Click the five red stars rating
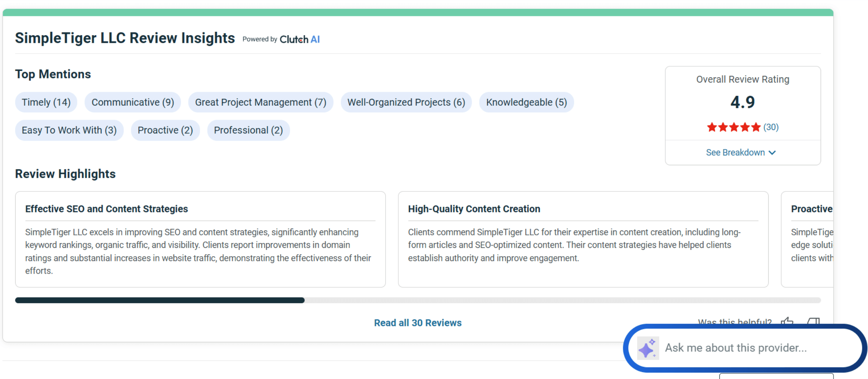 [733, 127]
